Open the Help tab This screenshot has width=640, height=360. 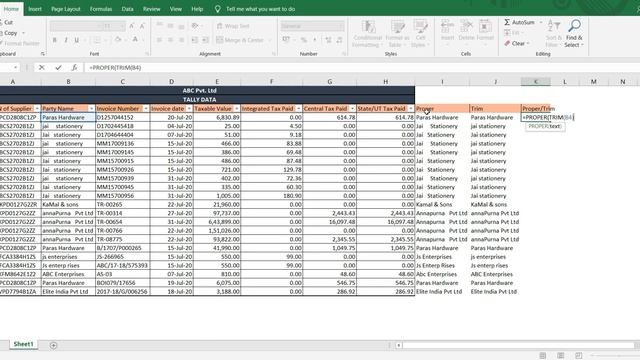[197, 9]
